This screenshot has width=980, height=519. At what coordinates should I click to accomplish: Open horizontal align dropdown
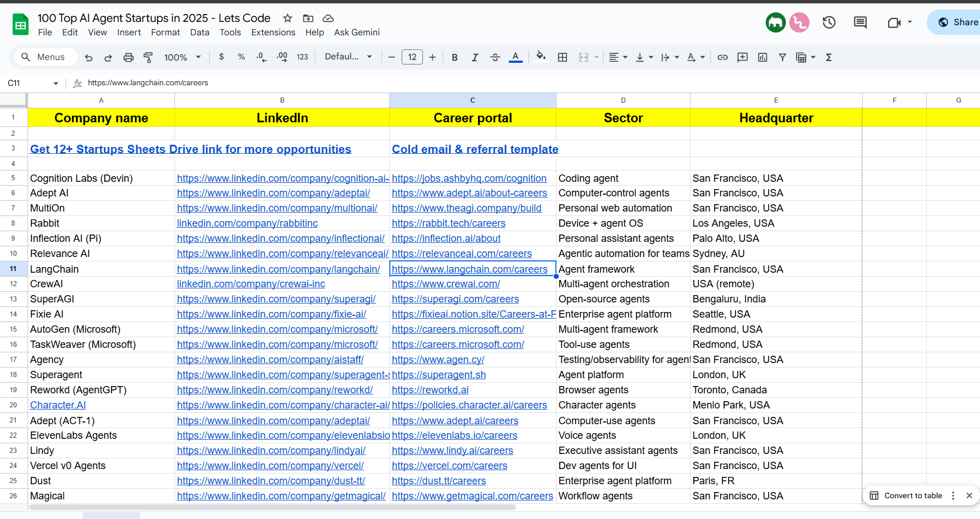tap(618, 57)
